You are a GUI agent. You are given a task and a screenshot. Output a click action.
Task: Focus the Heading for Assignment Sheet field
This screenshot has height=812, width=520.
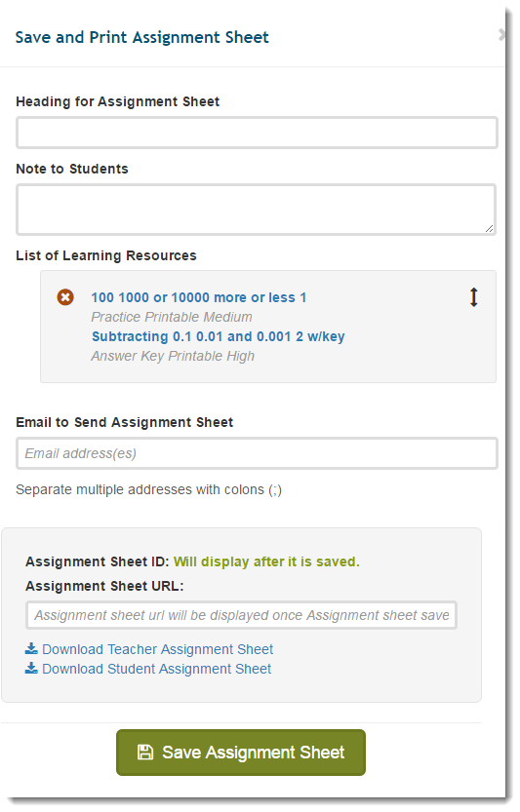257,133
